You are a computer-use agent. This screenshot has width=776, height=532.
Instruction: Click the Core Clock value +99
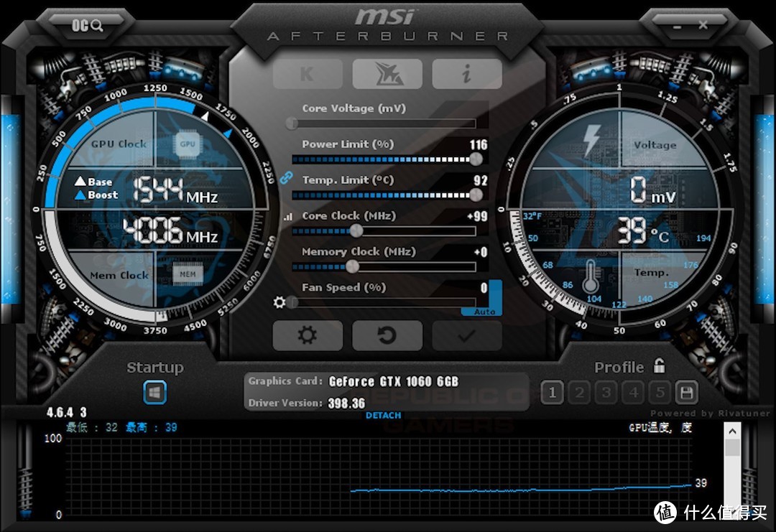tap(478, 217)
